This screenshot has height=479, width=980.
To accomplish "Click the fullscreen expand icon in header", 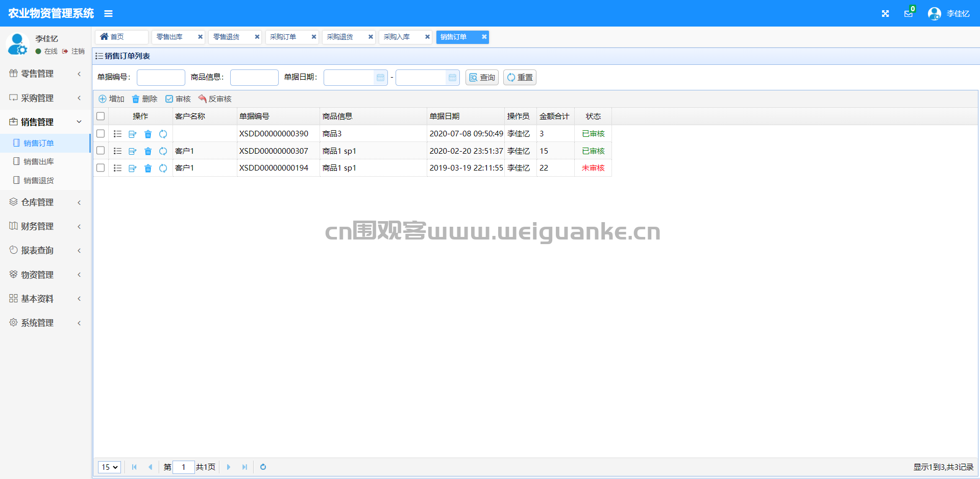I will coord(885,14).
